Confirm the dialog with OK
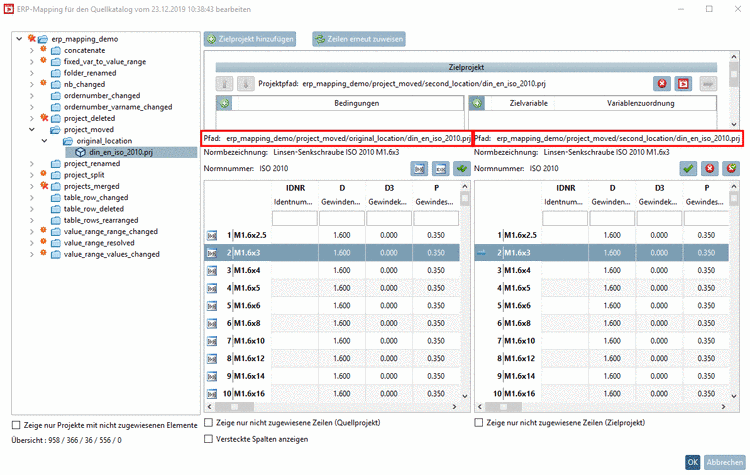 click(x=693, y=462)
